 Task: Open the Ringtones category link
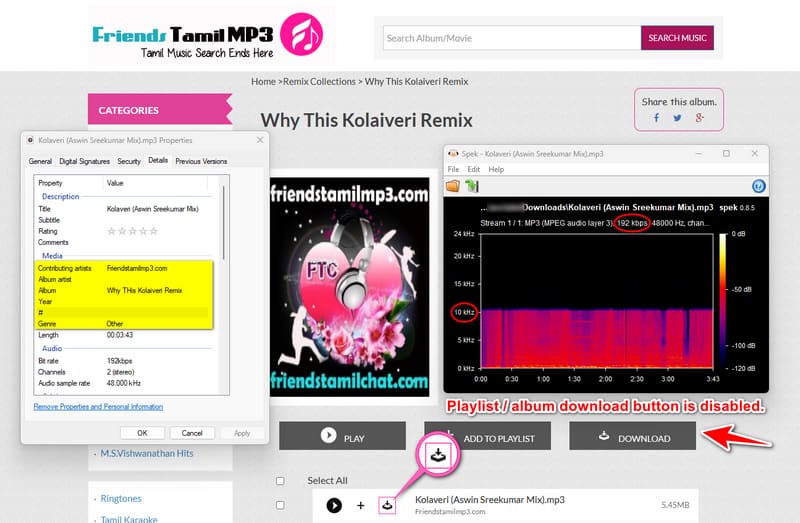pos(121,499)
